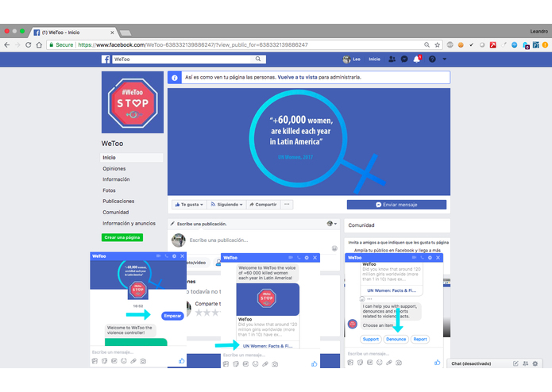Viewport: 552px width, 392px height.
Task: Click the WeToo STOP profile picture
Action: 133,102
